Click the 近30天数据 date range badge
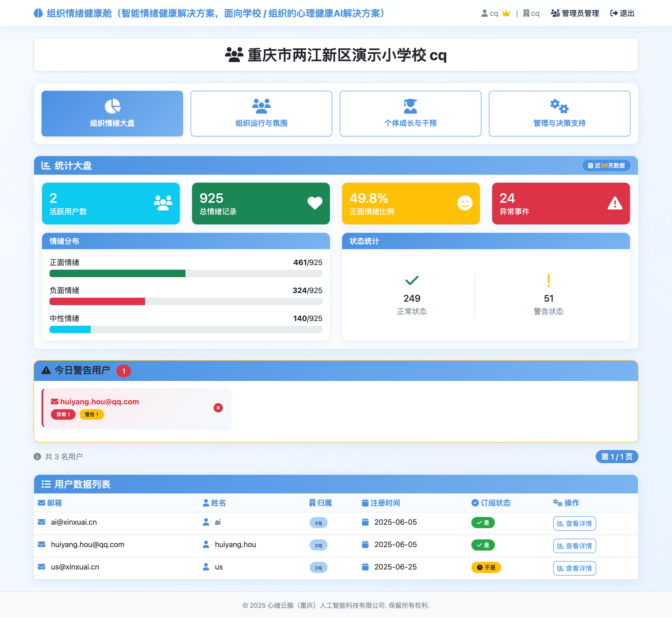Viewport: 672px width, 618px height. point(606,166)
